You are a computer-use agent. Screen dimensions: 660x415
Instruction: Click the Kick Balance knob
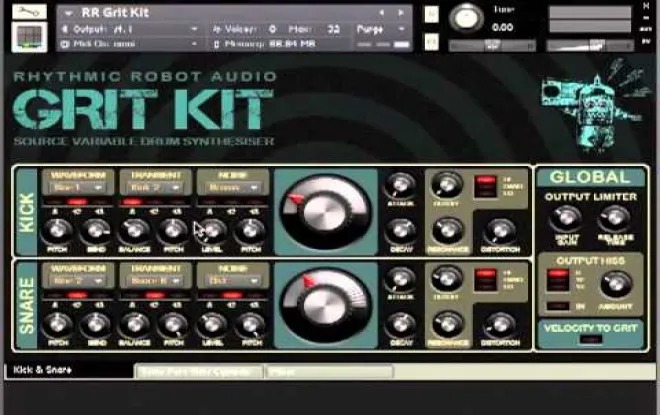(134, 231)
